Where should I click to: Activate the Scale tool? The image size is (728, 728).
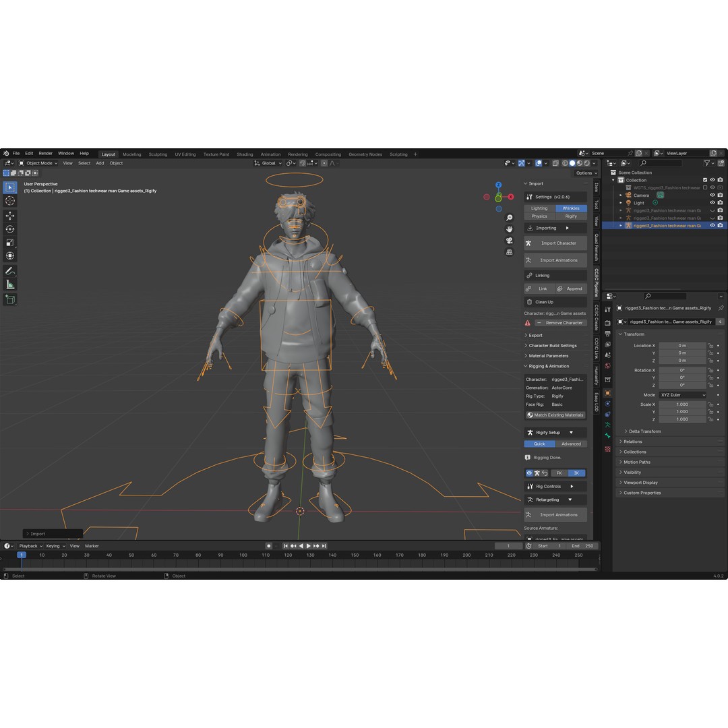(x=10, y=243)
